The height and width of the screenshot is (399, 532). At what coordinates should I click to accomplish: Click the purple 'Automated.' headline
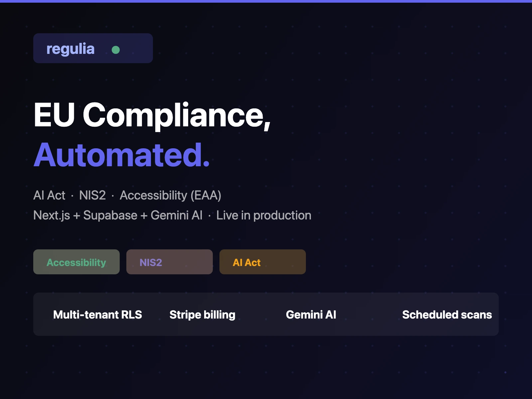[122, 155]
